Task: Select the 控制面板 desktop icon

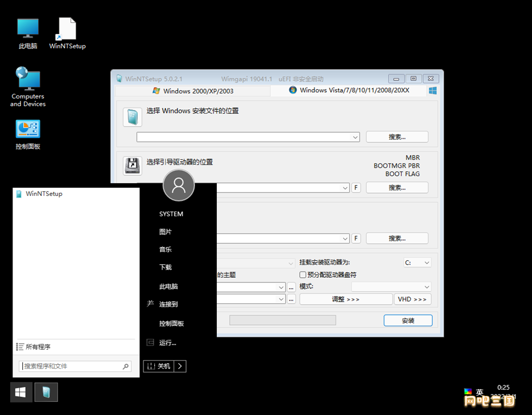Action: pyautogui.click(x=28, y=135)
